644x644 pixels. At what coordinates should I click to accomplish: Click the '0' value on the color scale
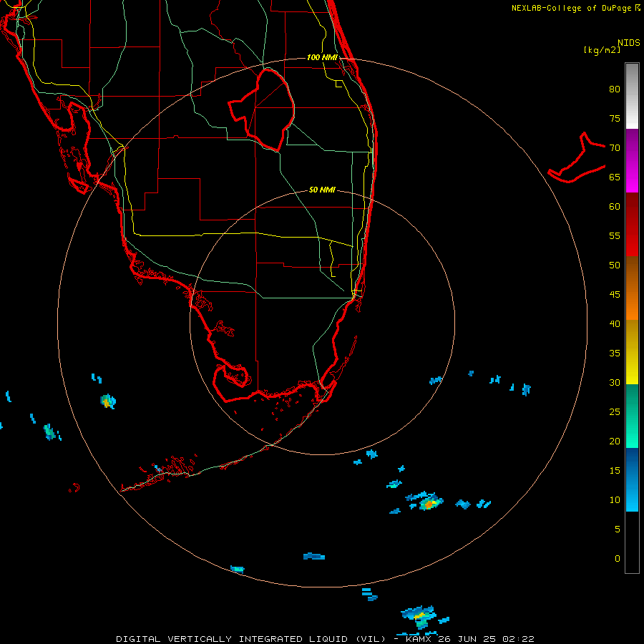[x=618, y=559]
